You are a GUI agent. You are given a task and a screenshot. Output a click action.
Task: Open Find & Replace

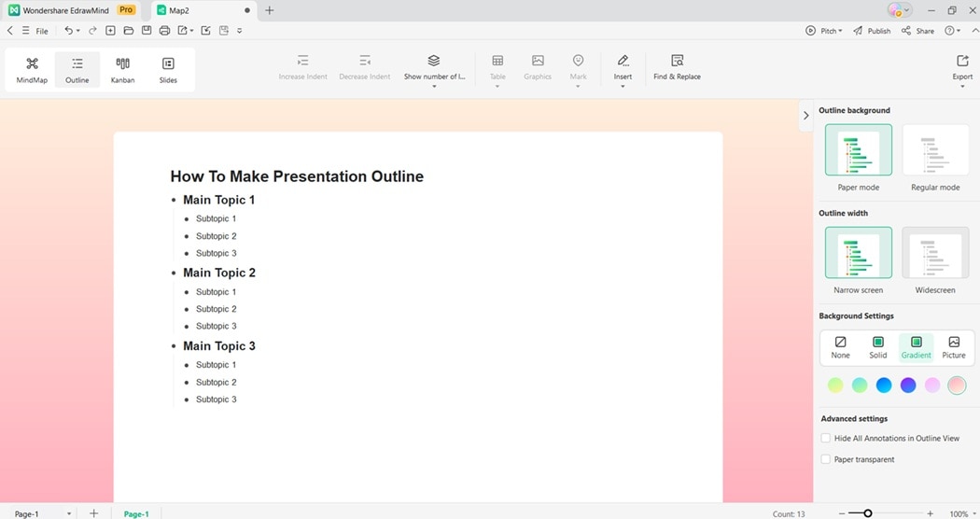tap(677, 67)
